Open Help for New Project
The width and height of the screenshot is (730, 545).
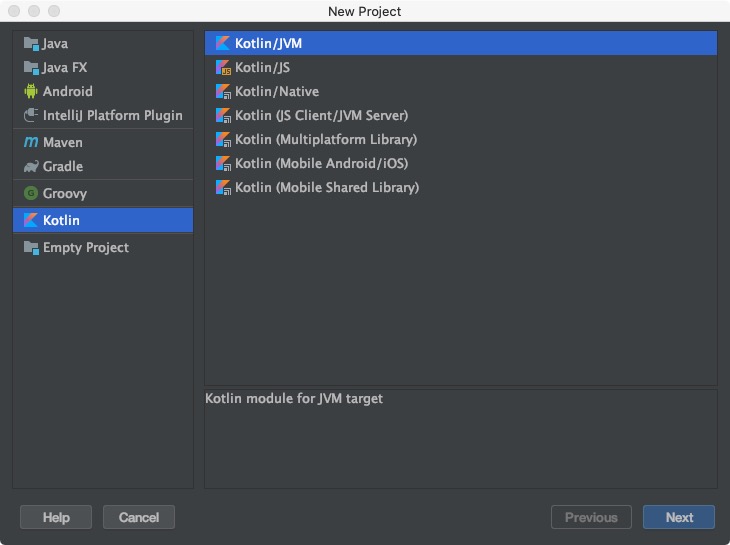click(x=56, y=517)
